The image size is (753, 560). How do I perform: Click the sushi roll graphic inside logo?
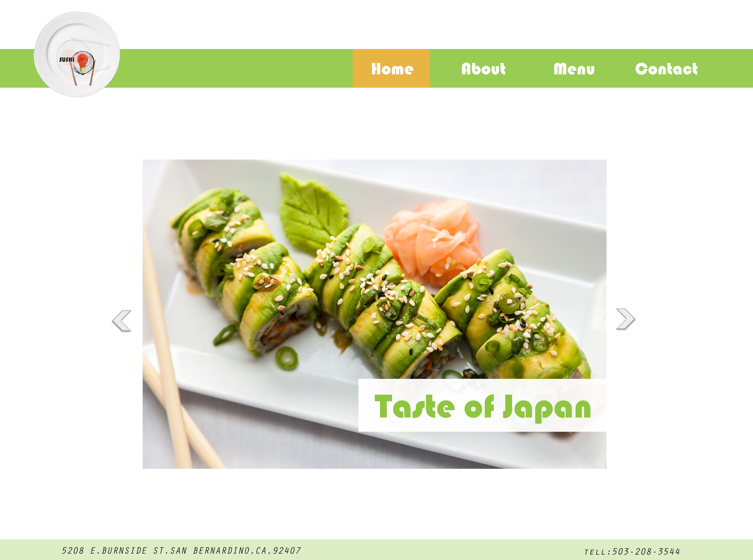click(x=83, y=63)
